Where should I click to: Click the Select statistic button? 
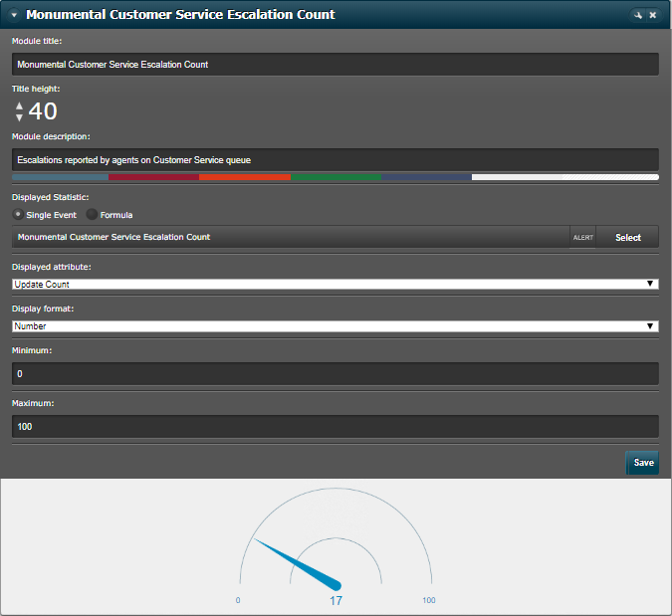(627, 237)
